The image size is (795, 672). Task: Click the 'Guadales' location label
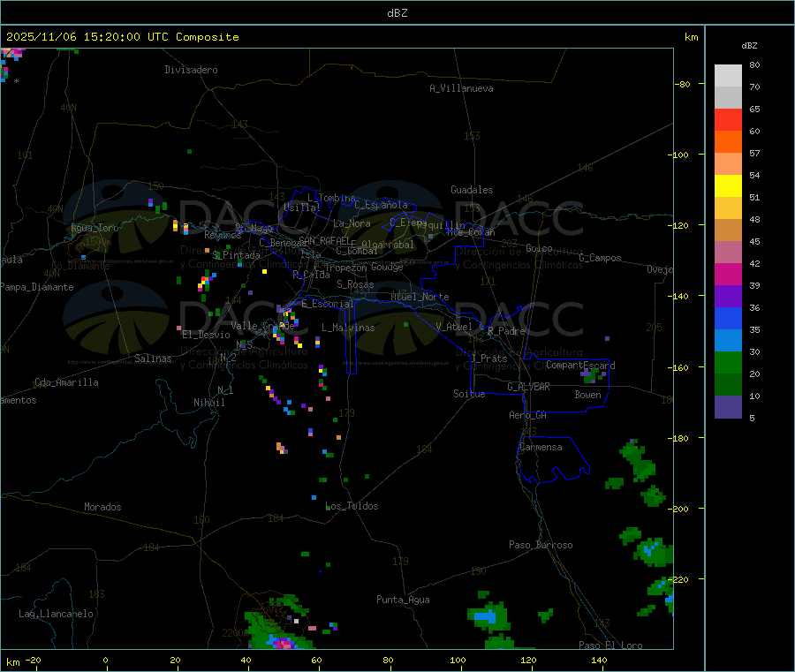(x=472, y=190)
